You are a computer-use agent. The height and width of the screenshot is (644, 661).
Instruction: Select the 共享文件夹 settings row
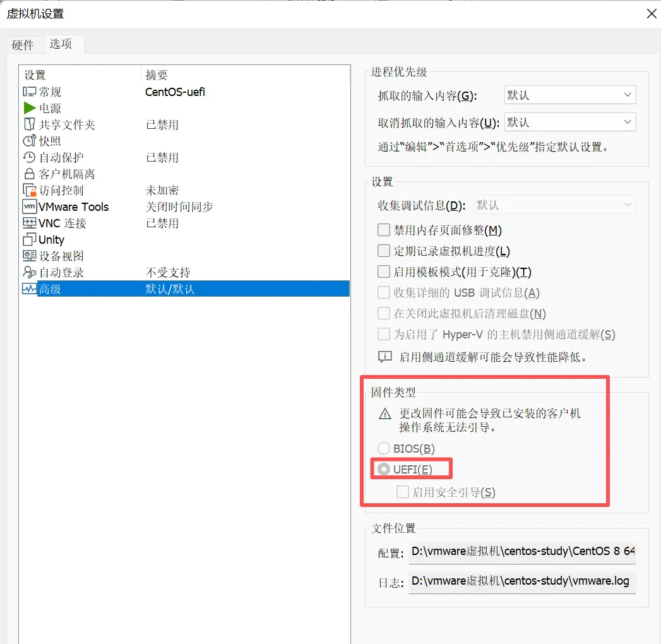(x=186, y=124)
